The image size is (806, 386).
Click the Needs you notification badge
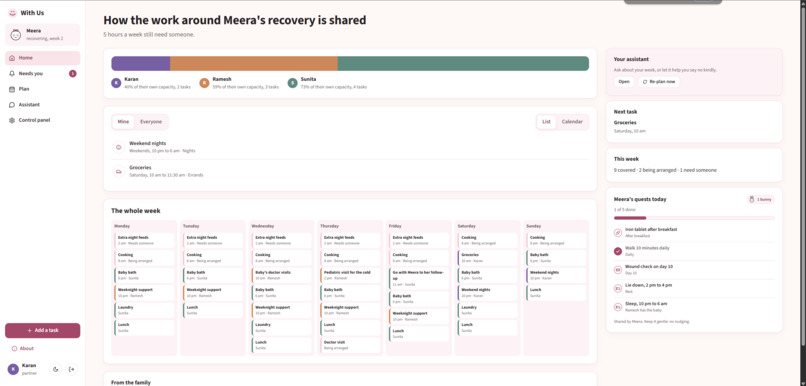72,73
